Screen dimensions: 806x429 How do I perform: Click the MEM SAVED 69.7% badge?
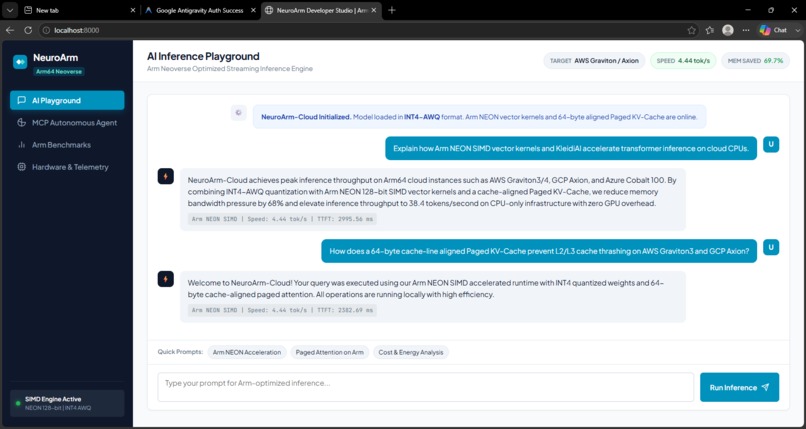(x=755, y=61)
